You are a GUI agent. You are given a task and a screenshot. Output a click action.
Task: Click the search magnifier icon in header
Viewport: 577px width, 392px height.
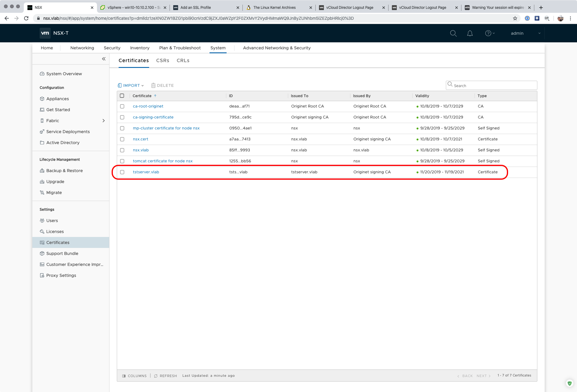453,33
